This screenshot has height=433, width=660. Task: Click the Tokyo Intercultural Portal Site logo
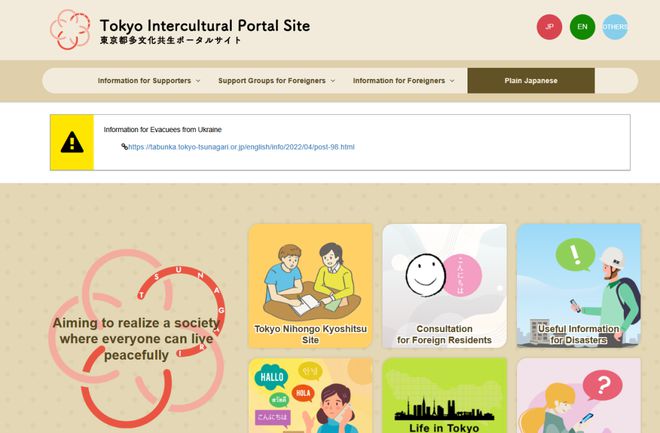pyautogui.click(x=70, y=29)
